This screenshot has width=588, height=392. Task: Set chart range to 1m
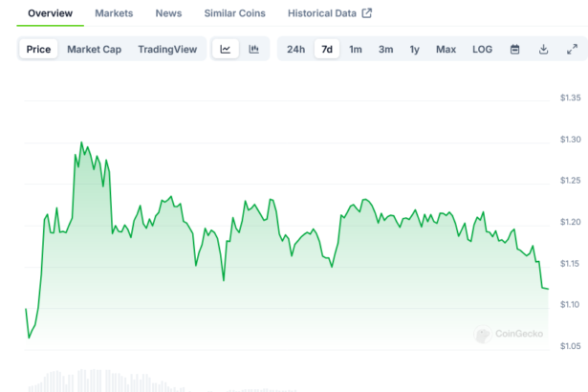[356, 49]
